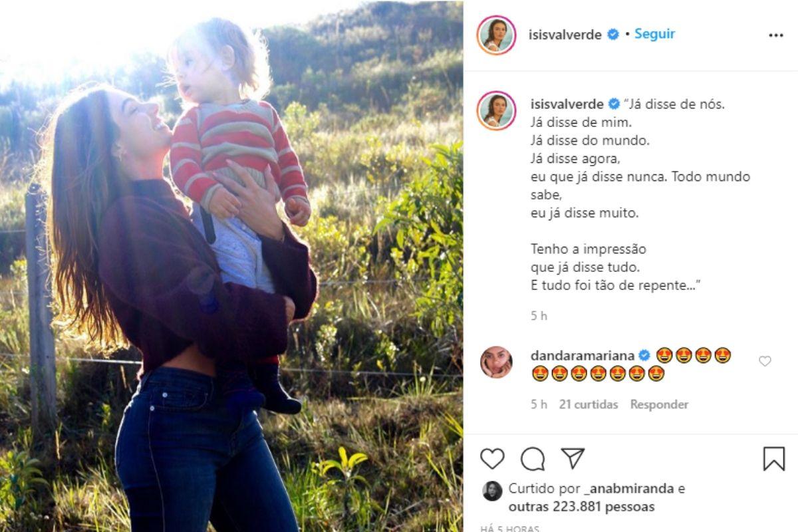Open dandaramariana's profile avatar

click(x=496, y=362)
